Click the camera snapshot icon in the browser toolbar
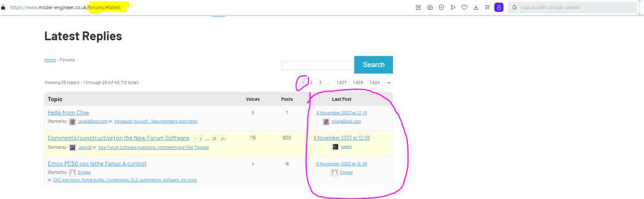Image resolution: width=644 pixels, height=199 pixels. 430,8
